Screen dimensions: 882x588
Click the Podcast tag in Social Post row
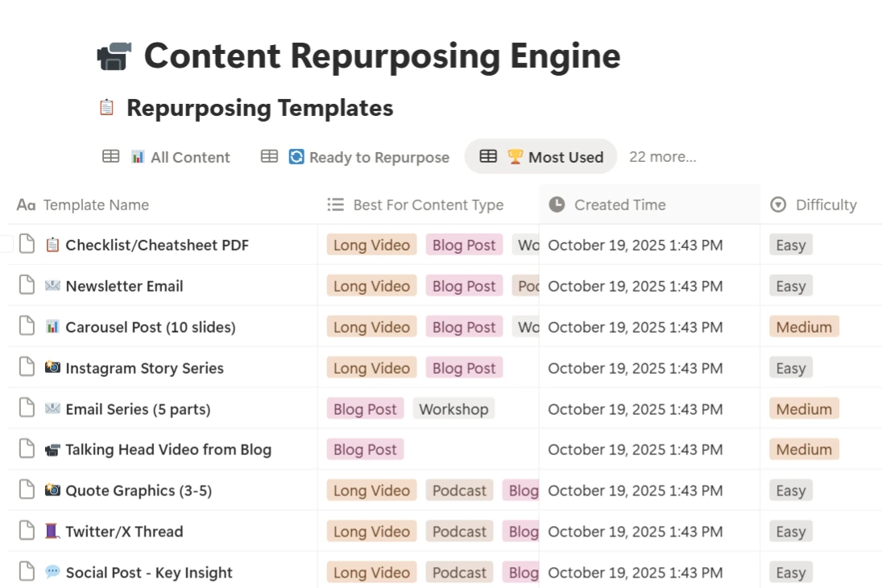point(459,573)
